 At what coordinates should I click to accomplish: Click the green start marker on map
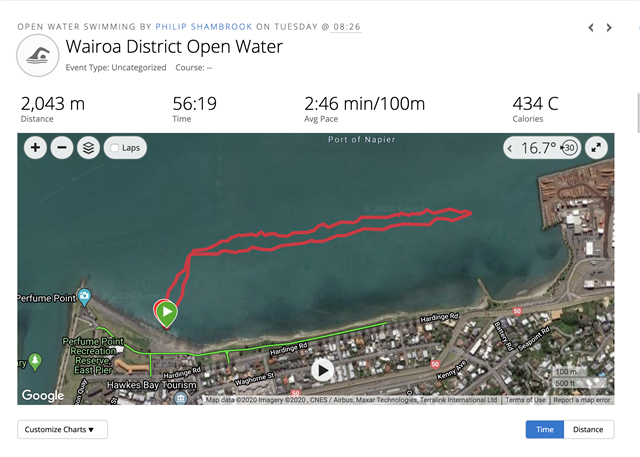pyautogui.click(x=167, y=313)
